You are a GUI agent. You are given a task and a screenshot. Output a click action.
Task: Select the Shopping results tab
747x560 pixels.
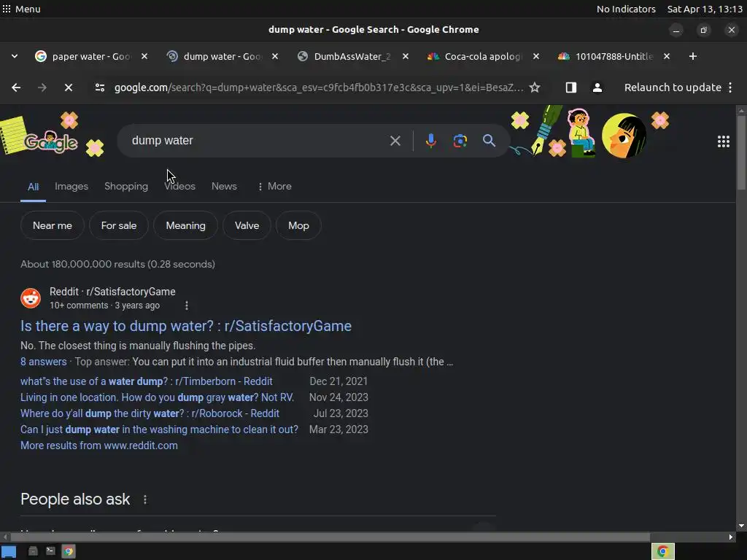pos(126,187)
